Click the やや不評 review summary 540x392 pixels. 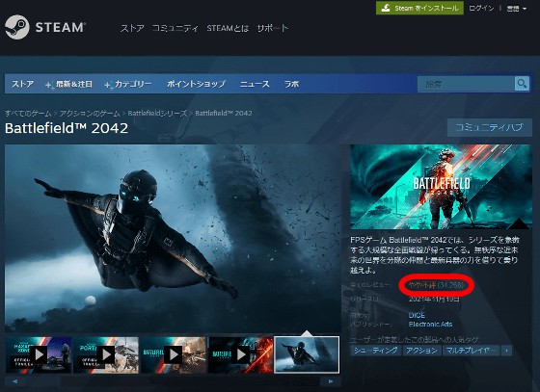click(x=422, y=285)
